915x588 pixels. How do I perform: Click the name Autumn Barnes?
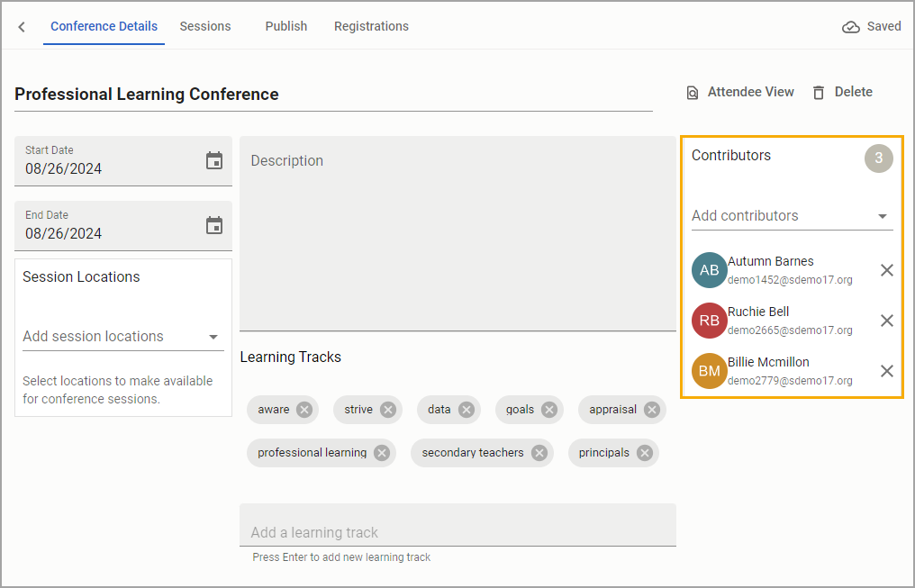coord(770,261)
